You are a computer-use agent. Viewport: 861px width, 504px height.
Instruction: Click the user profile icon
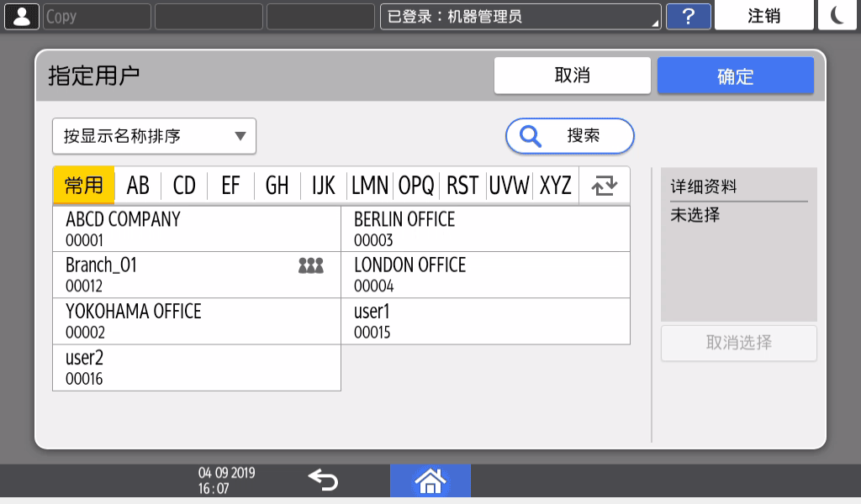tap(22, 16)
